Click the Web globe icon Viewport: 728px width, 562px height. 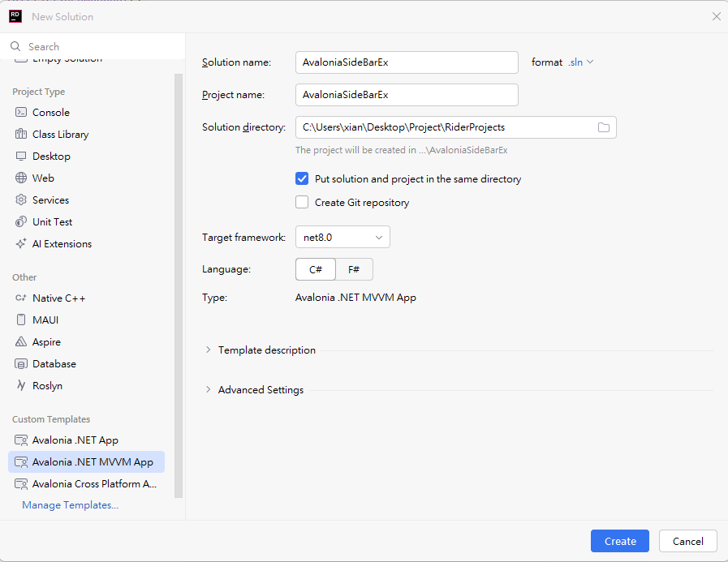click(21, 178)
